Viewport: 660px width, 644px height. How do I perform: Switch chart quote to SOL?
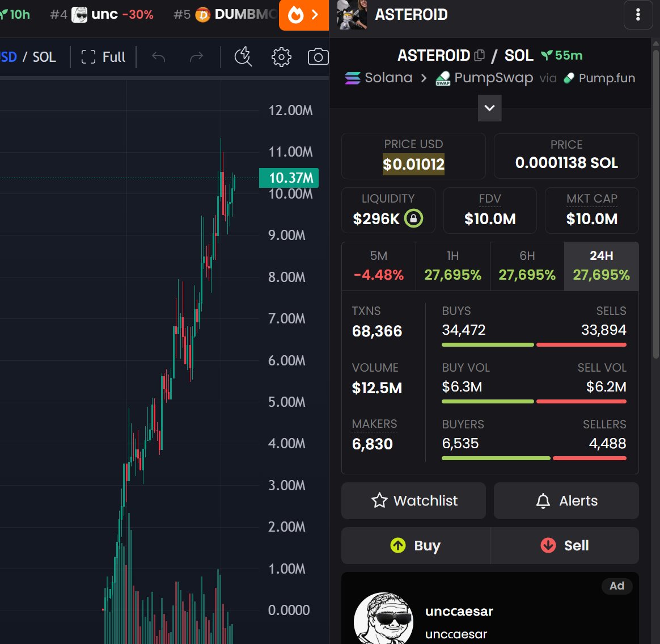pos(44,57)
